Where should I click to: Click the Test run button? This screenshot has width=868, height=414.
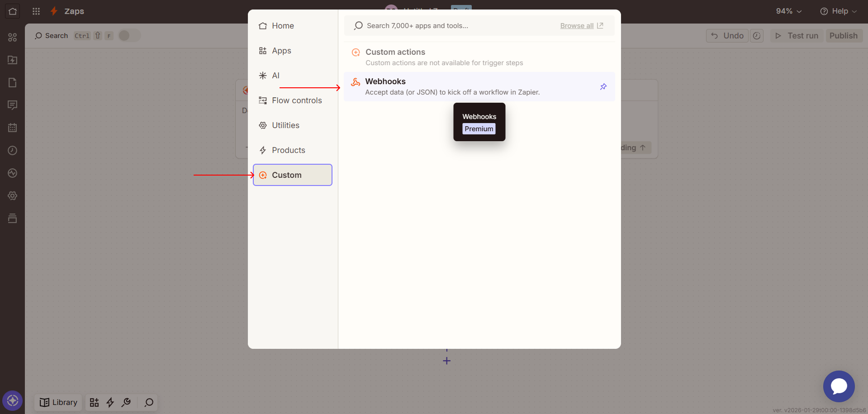coord(797,36)
